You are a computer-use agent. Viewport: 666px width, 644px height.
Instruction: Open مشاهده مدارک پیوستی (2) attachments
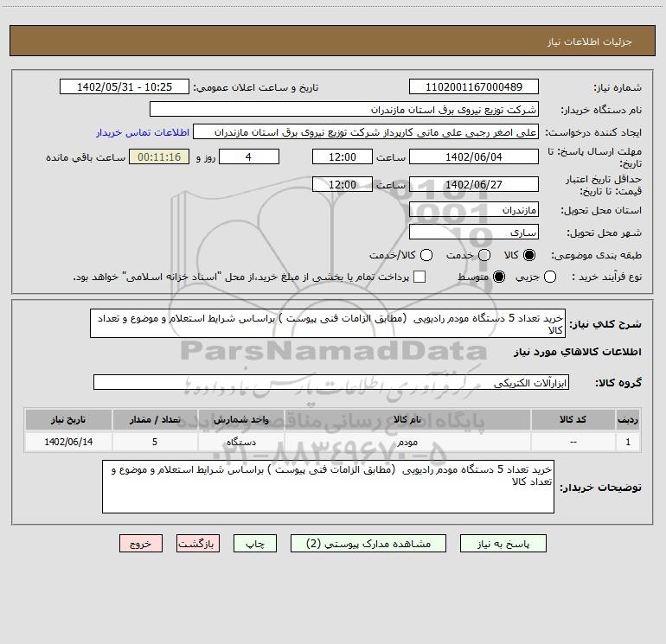coord(368,544)
